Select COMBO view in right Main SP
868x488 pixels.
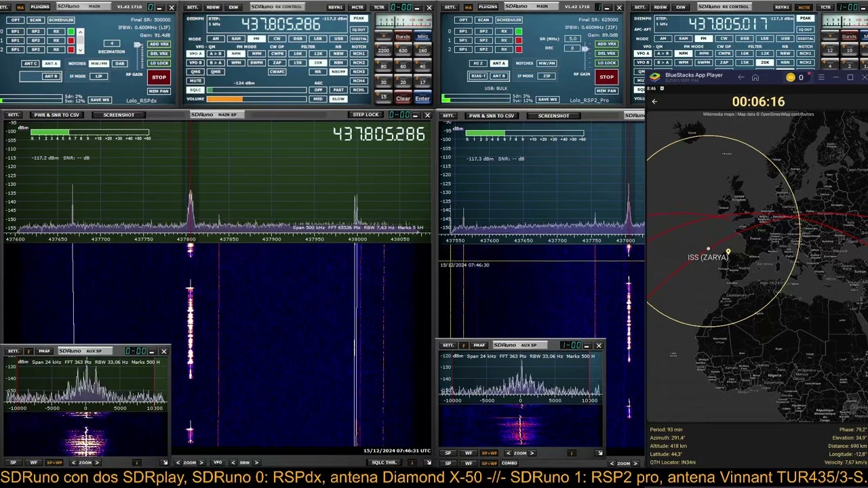point(509,463)
